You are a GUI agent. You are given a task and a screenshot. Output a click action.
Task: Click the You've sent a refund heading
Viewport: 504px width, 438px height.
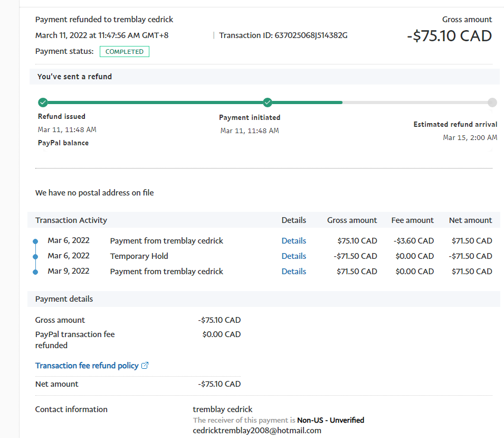(x=74, y=77)
